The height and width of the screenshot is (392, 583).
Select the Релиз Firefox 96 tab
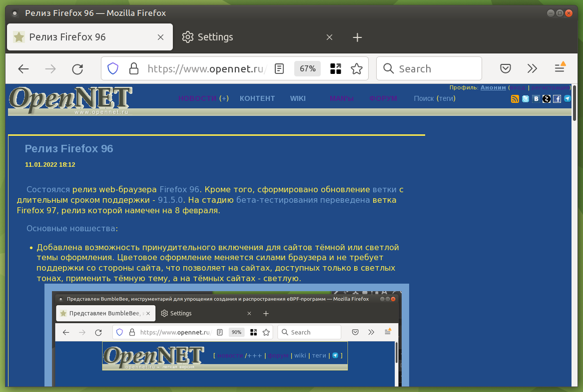pos(89,37)
